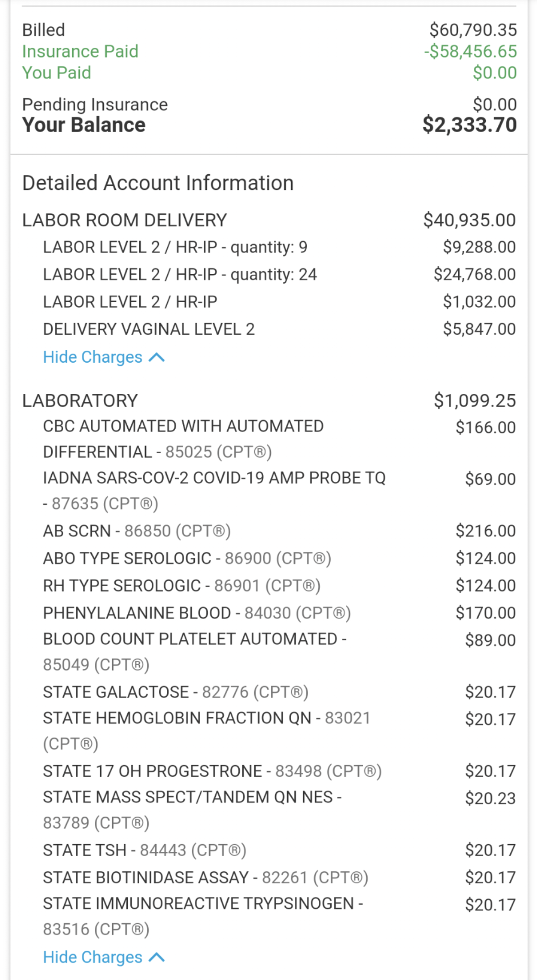
Task: Click the Pending Insurance label
Action: coord(95,104)
